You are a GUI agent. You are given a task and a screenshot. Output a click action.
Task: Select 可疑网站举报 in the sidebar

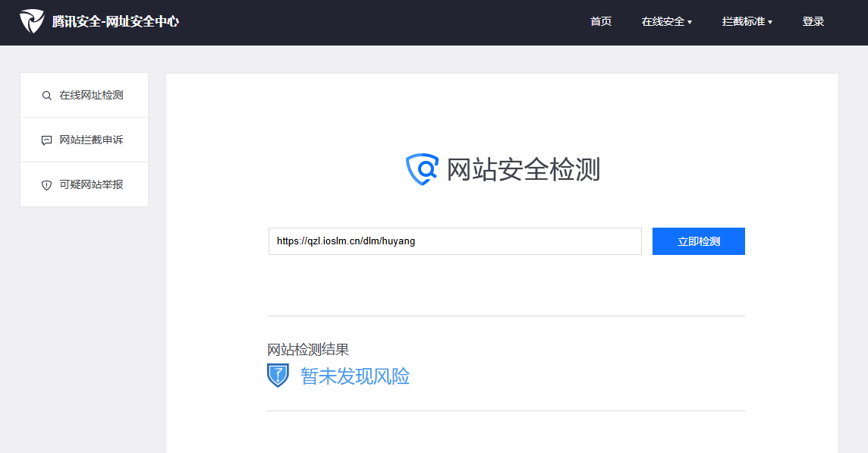tap(84, 184)
